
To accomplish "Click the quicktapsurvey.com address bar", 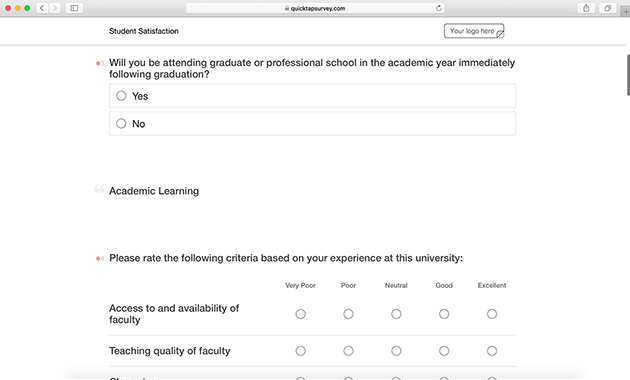I will point(315,8).
